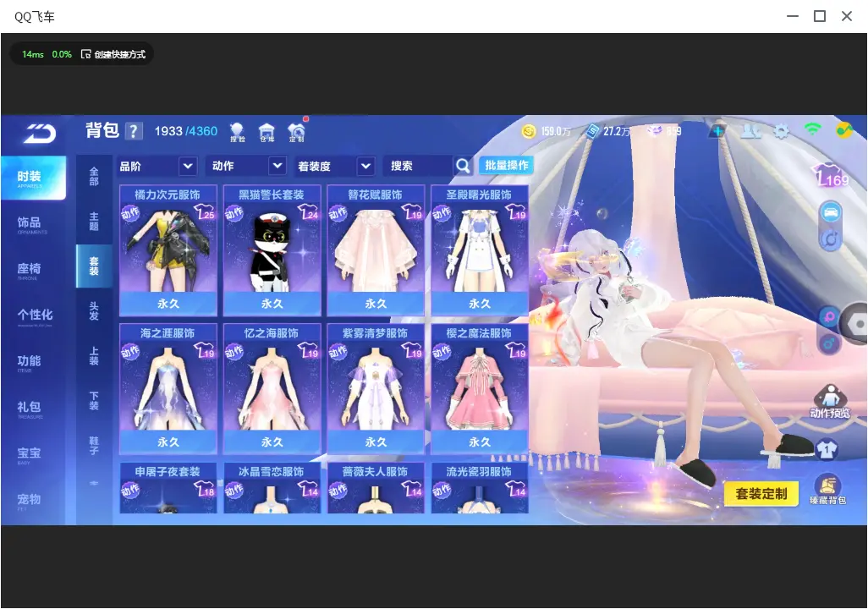Select the 申屠子夜套装 outfit card

coord(168,488)
